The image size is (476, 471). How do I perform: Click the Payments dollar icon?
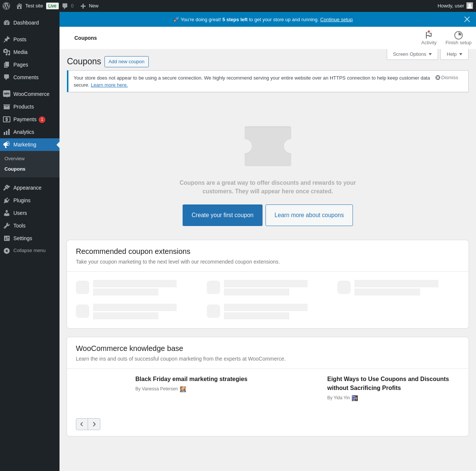[x=7, y=119]
